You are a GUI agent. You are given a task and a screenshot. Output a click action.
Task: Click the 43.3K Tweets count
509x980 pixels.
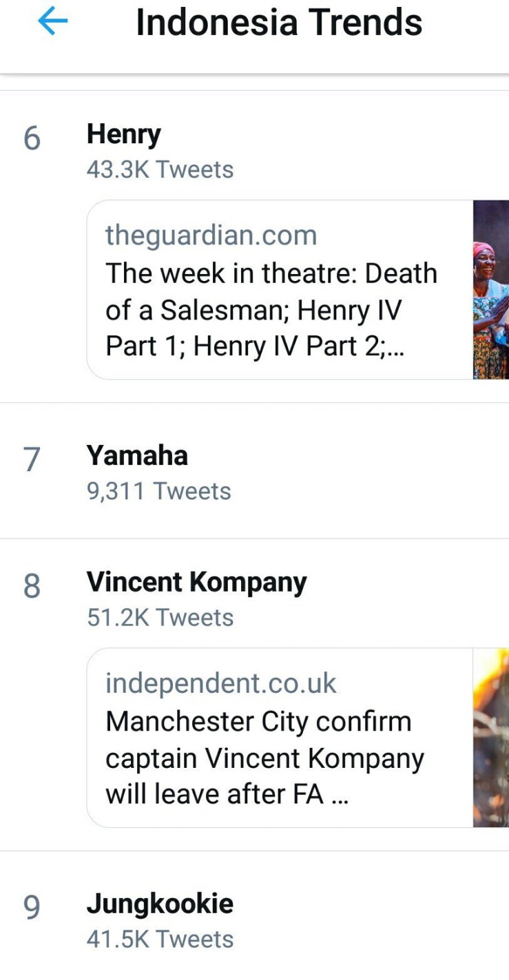click(x=160, y=170)
